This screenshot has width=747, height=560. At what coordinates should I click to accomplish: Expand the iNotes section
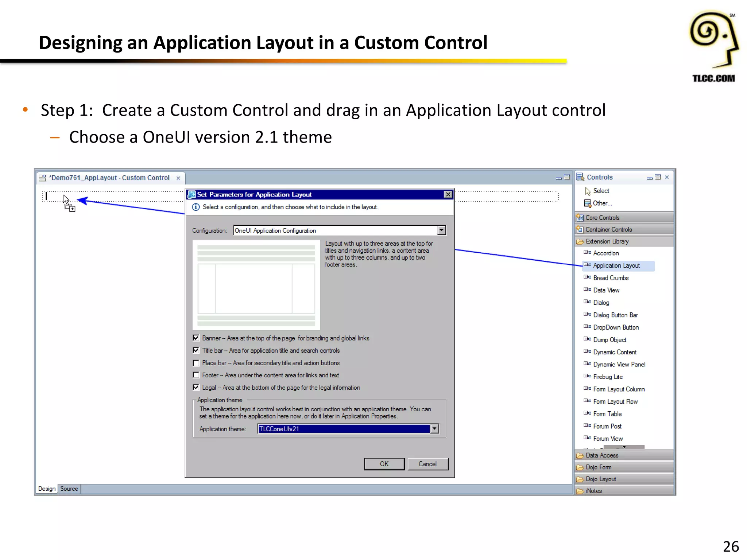tap(624, 491)
